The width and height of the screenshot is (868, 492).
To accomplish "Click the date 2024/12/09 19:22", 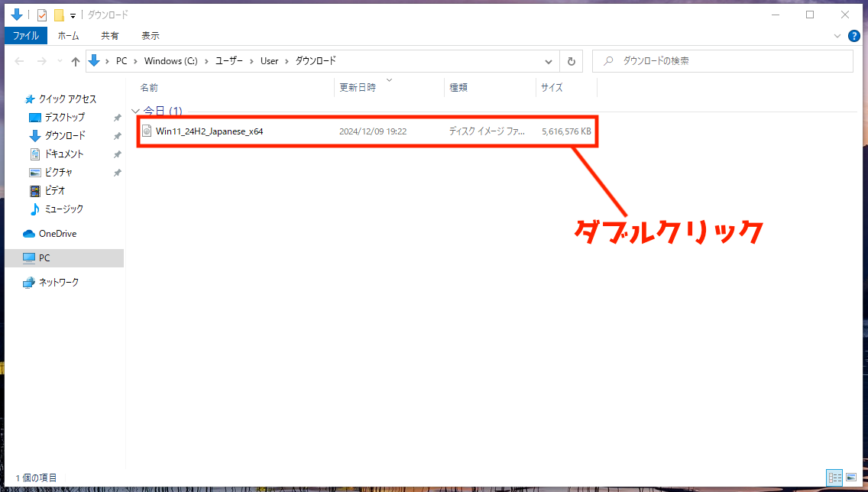I will coord(373,131).
